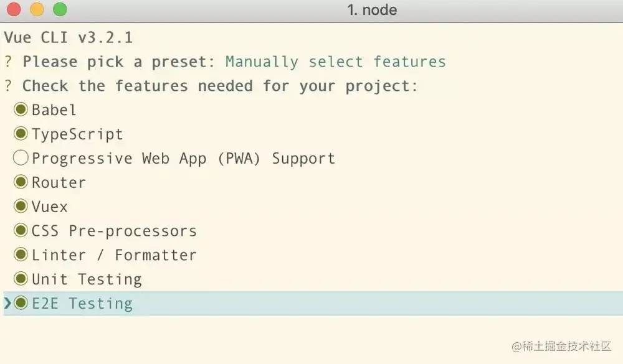Image resolution: width=623 pixels, height=364 pixels.
Task: Select the Progressive Web App (PWA) Support label
Action: point(183,159)
